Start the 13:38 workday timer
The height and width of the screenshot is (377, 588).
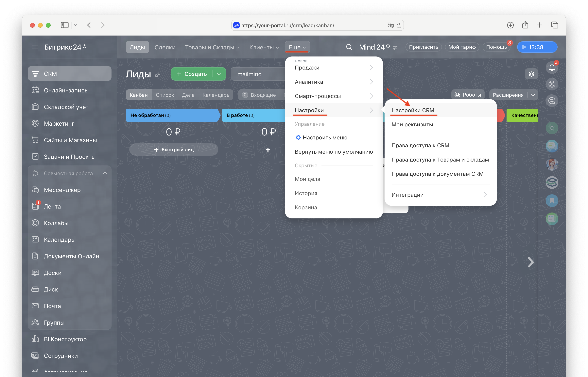(x=537, y=47)
